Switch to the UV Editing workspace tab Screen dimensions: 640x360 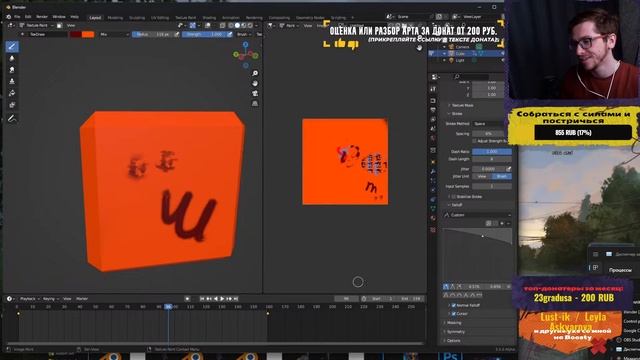pyautogui.click(x=160, y=18)
